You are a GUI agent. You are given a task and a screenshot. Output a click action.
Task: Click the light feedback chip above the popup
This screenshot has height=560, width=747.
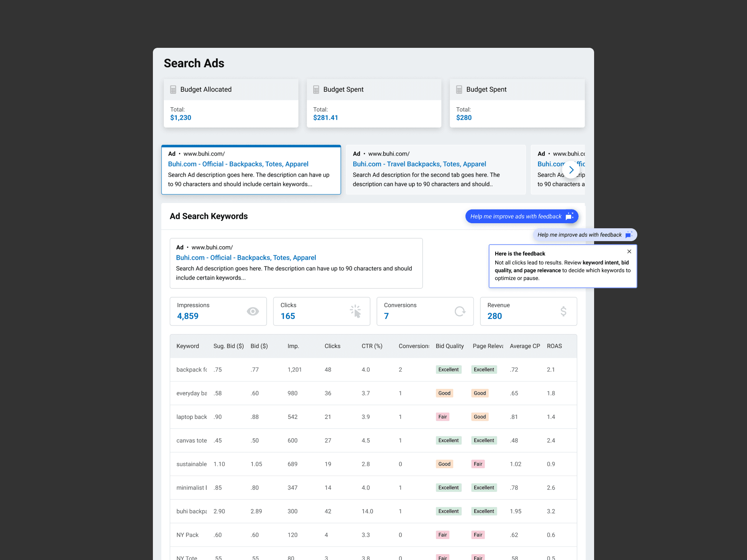(x=584, y=235)
